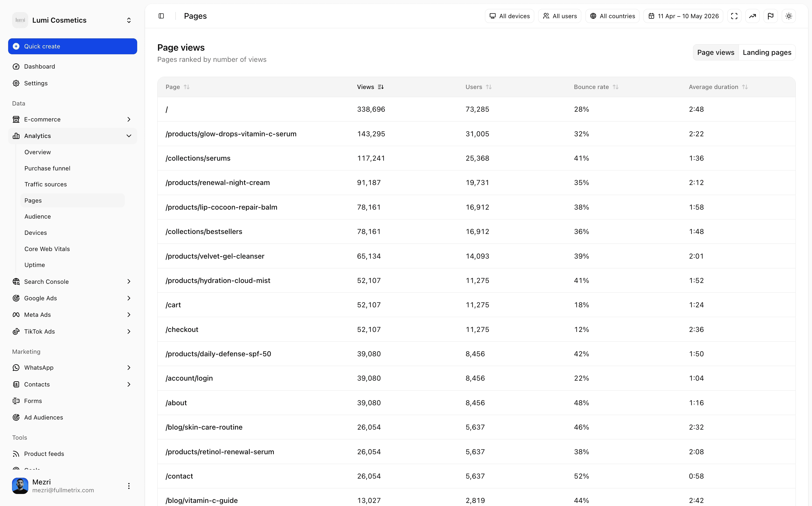Click the TikTok Ads icon

point(16,332)
